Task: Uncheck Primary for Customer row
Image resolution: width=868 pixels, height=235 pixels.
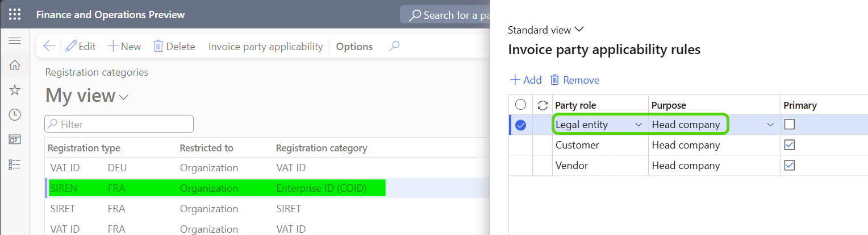Action: (x=789, y=145)
